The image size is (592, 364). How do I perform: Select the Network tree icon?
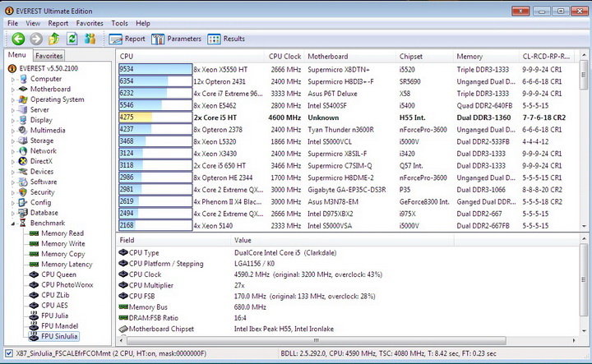pos(23,151)
